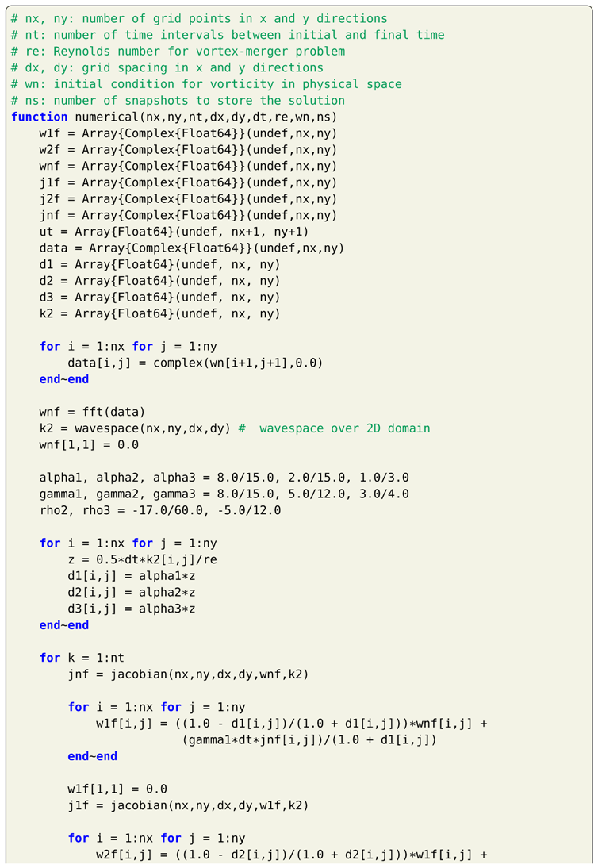Screen dimensions: 598x868
Task: Click the line 'd1[i,j] = alpha1*z'
Action: [x=132, y=576]
